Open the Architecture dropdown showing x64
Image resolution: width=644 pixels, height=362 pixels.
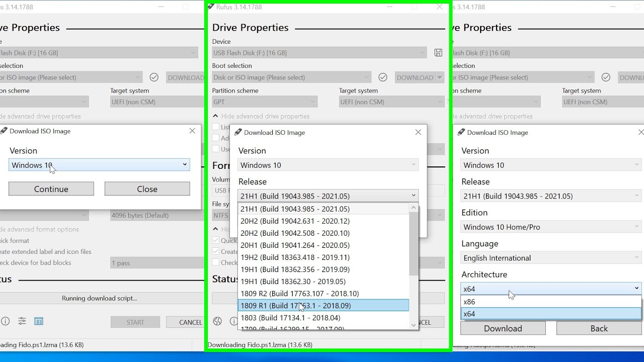pyautogui.click(x=551, y=289)
